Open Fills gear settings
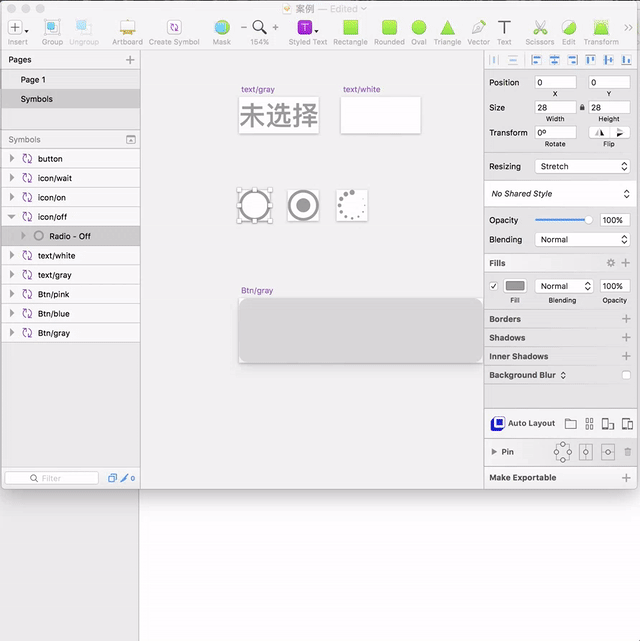Viewport: 640px width, 641px height. 611,263
